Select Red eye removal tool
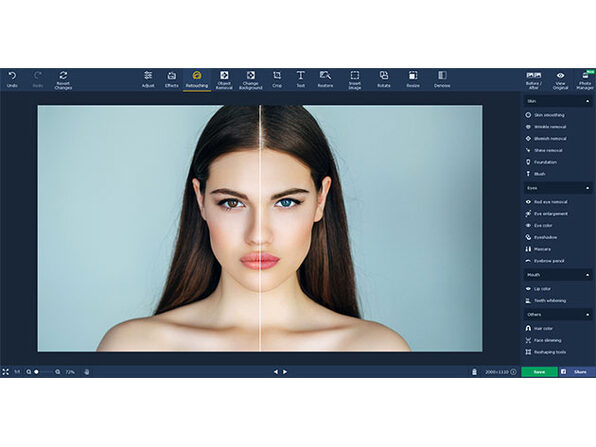Screen dimensions: 596x447 (x=546, y=202)
